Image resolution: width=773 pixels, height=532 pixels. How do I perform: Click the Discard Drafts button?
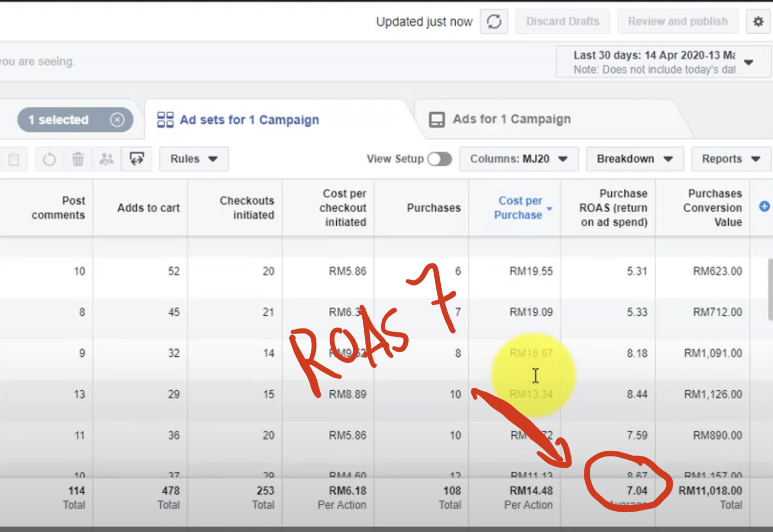(563, 21)
